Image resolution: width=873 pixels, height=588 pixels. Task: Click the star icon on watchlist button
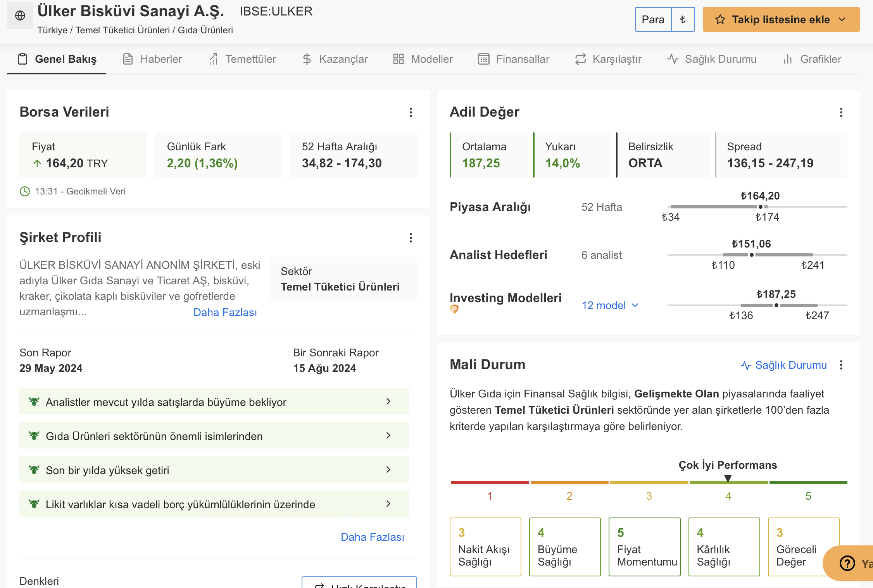[720, 19]
